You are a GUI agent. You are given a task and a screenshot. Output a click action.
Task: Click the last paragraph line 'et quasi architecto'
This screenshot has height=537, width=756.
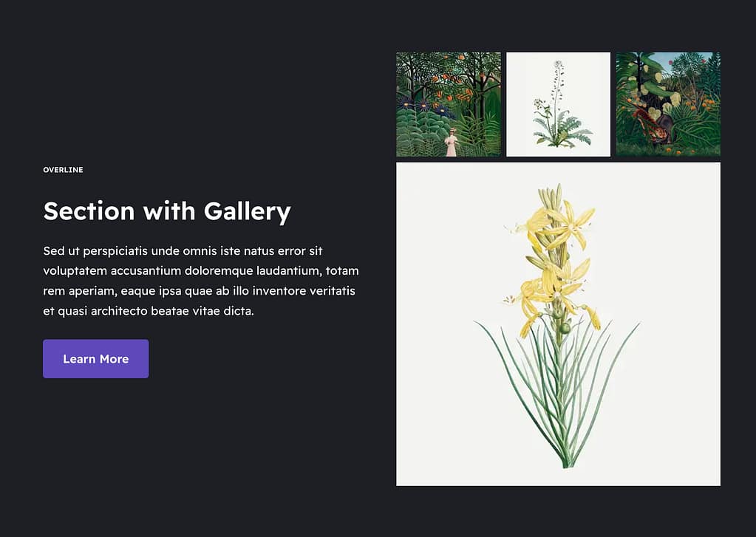pyautogui.click(x=149, y=311)
